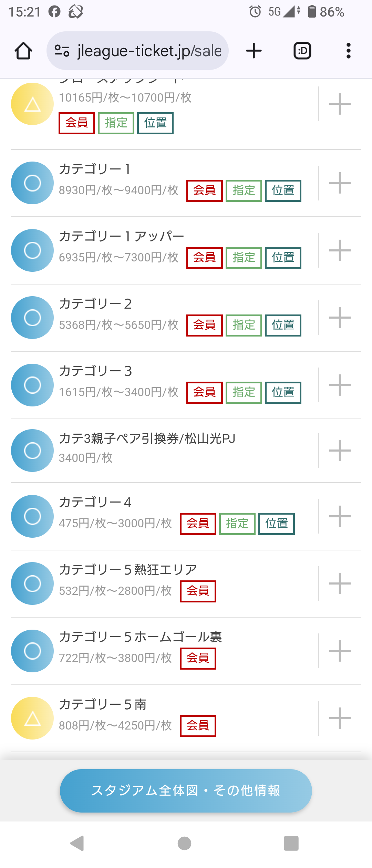Open a new tab with plus icon
Viewport: 372px width, 868px height.
point(254,51)
